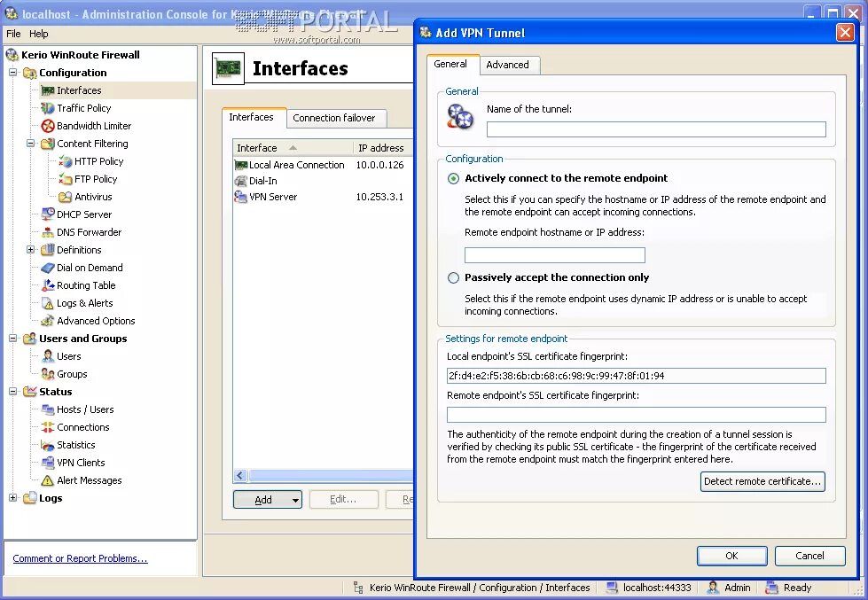The height and width of the screenshot is (600, 868).
Task: Sort by the Interface column header
Action: pos(293,148)
